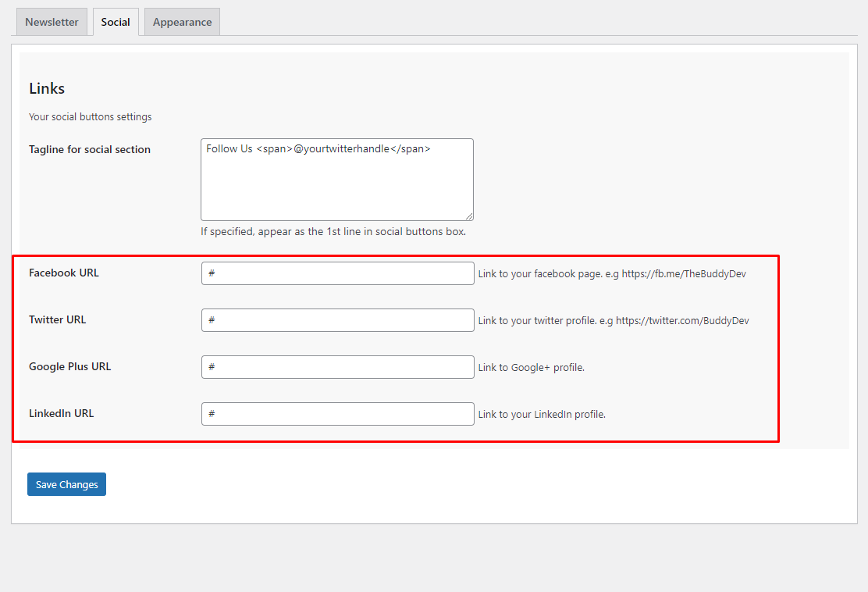Viewport: 868px width, 592px height.
Task: Click the Facebook URL label
Action: 64,273
